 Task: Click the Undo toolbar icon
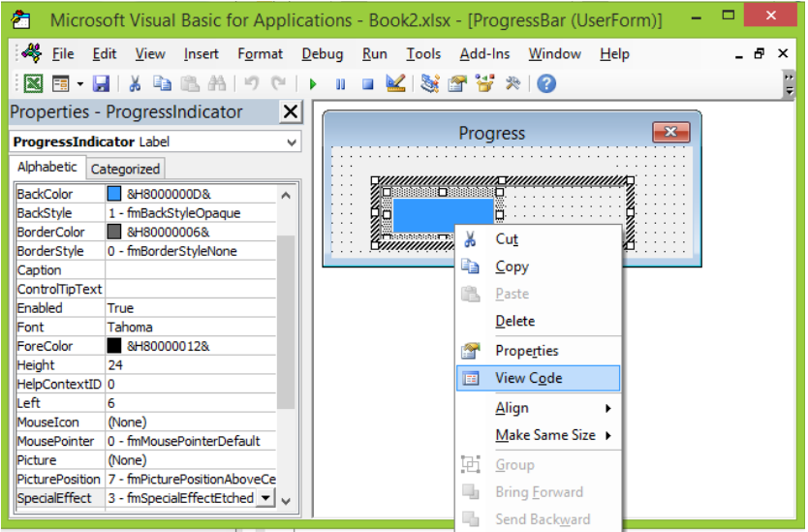click(251, 83)
